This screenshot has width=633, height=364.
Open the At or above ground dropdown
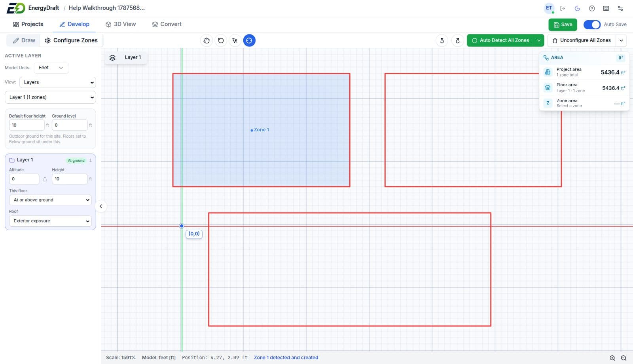click(x=50, y=200)
